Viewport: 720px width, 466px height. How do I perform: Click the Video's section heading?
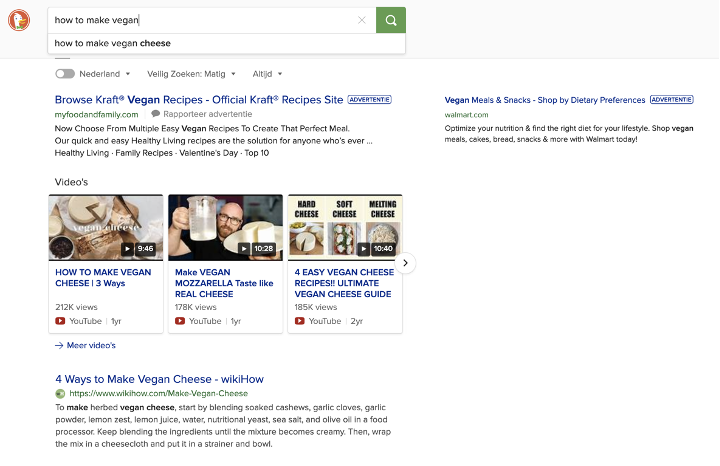tap(71, 182)
